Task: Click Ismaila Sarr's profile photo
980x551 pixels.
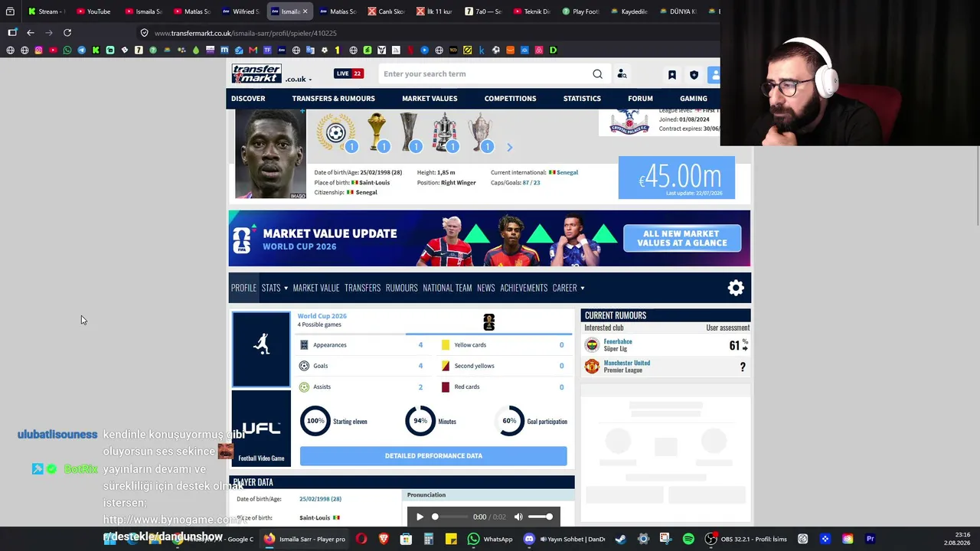Action: (270, 155)
